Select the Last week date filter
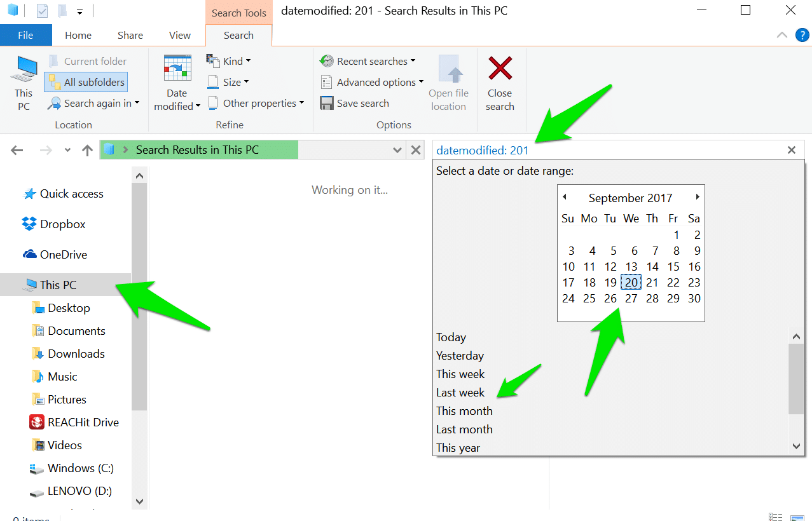This screenshot has height=521, width=812. [x=460, y=392]
